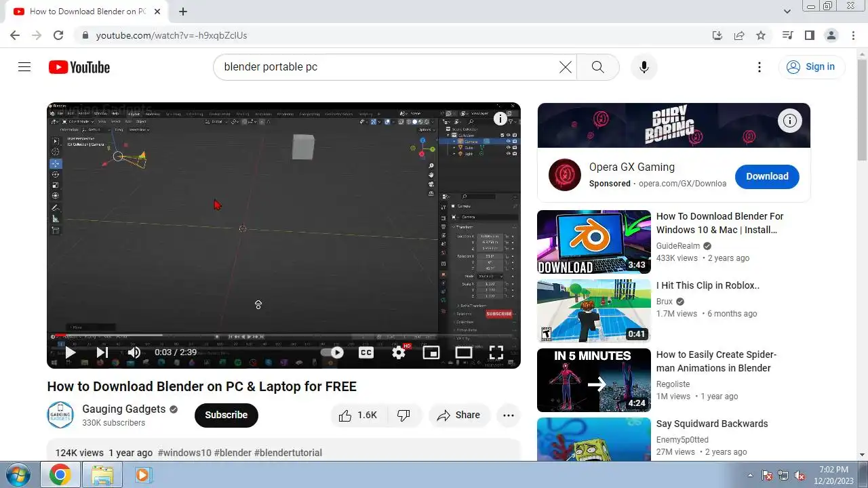Screen dimensions: 868x488
Task: Click the browser address bar
Action: point(393,35)
